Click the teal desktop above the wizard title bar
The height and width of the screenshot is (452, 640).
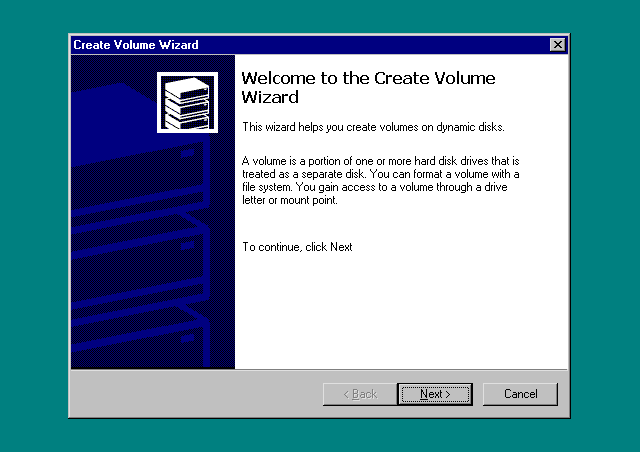320,16
